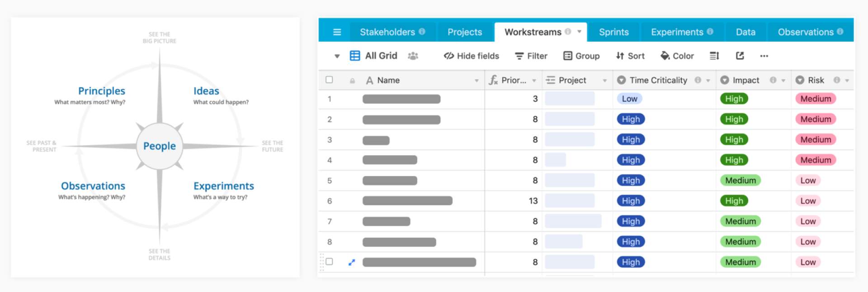Open the hamburger menu beside Stakeholders tab
The width and height of the screenshot is (868, 292).
(337, 32)
